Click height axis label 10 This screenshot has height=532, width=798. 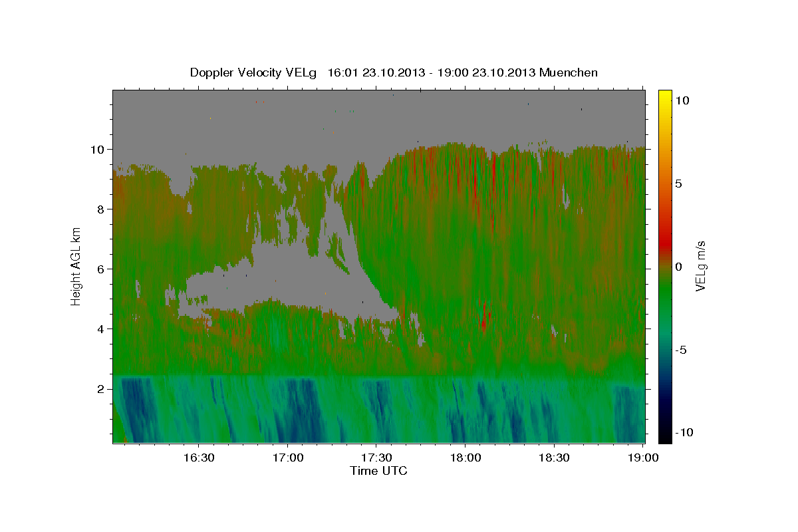click(x=98, y=149)
